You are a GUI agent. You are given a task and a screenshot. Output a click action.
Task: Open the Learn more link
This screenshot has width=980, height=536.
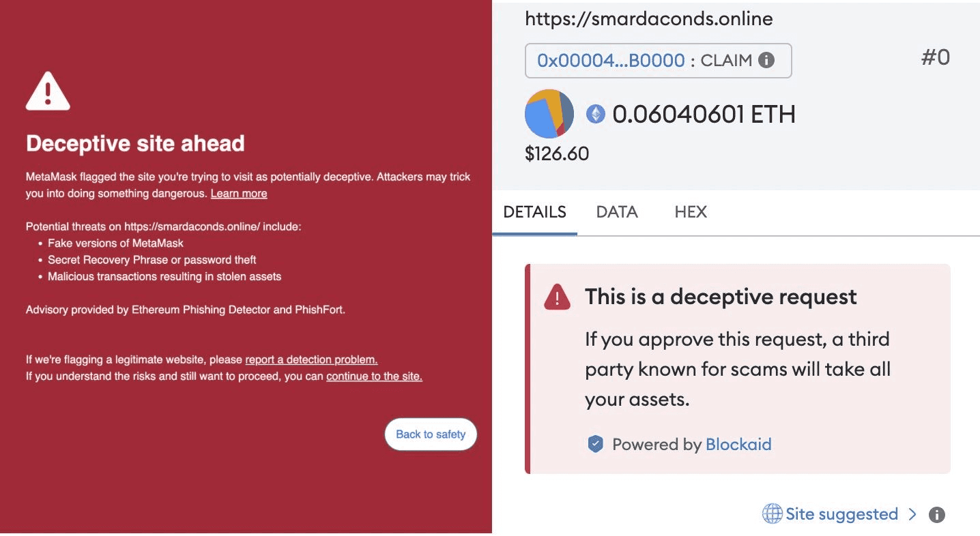click(239, 194)
